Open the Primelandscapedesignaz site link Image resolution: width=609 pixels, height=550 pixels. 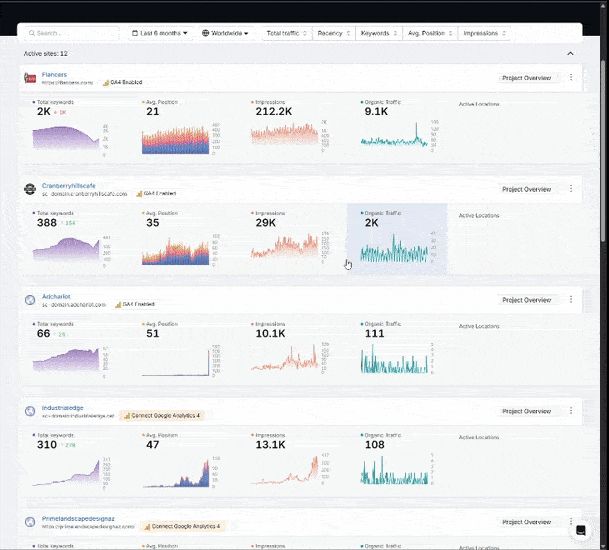click(78, 519)
